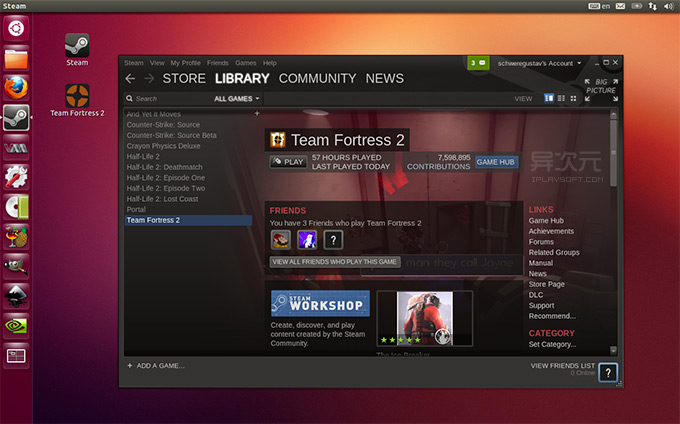Open the schweregustav's Account dropdown
Viewport: 680px width, 424px height.
(538, 63)
